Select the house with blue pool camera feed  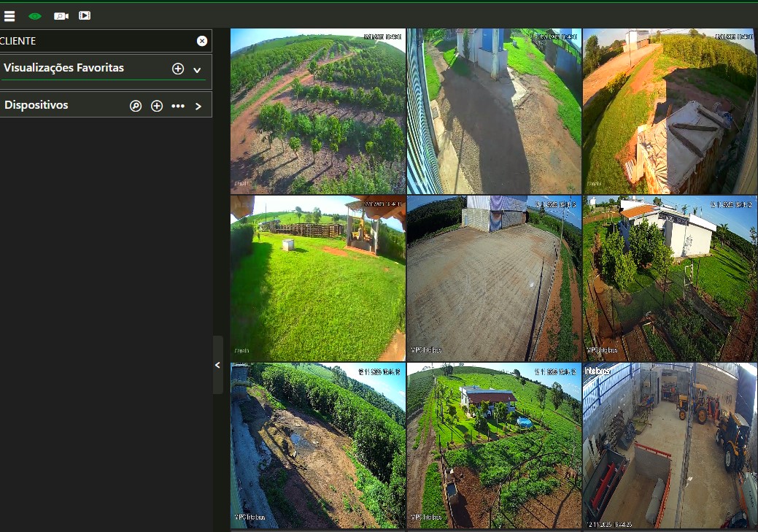coord(493,445)
